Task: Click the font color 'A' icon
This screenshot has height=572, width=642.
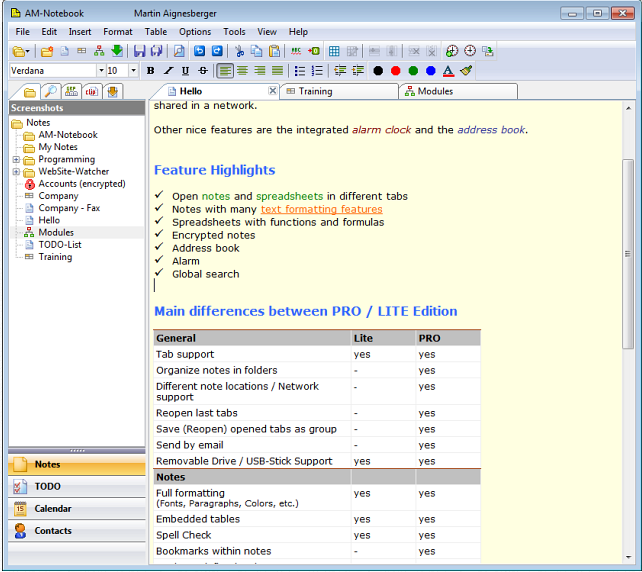Action: (x=448, y=71)
